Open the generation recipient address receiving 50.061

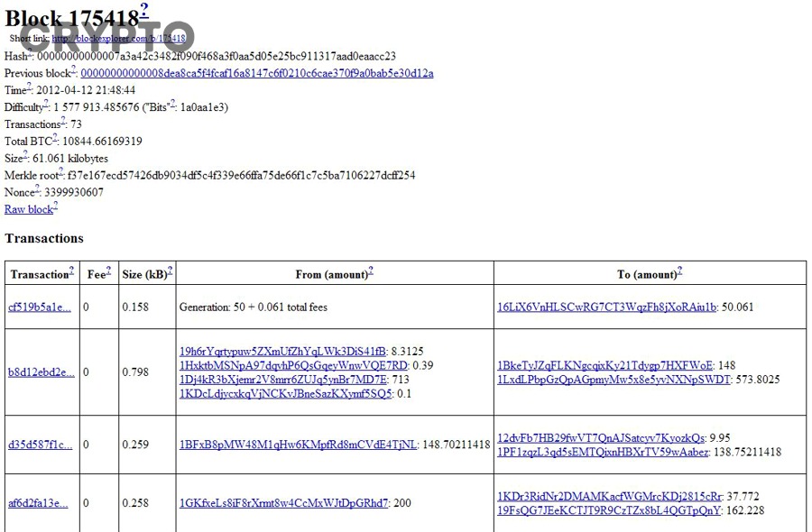606,307
